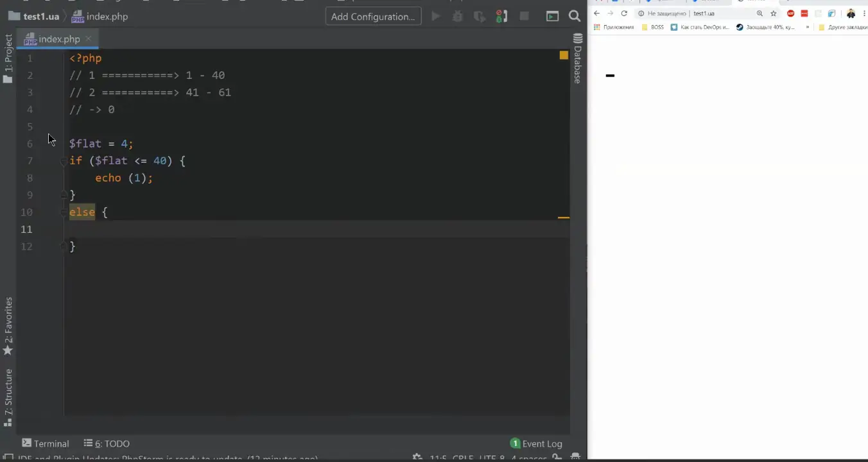Open the 1: Project tool window
868x462 pixels.
pos(8,59)
